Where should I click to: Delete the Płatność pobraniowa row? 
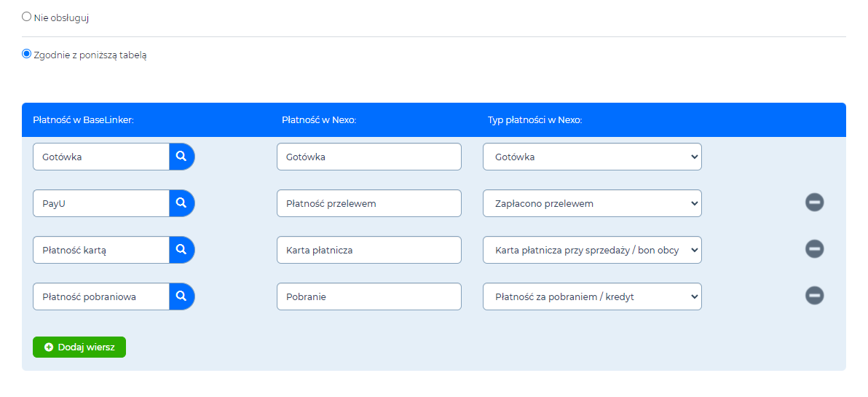coord(814,296)
